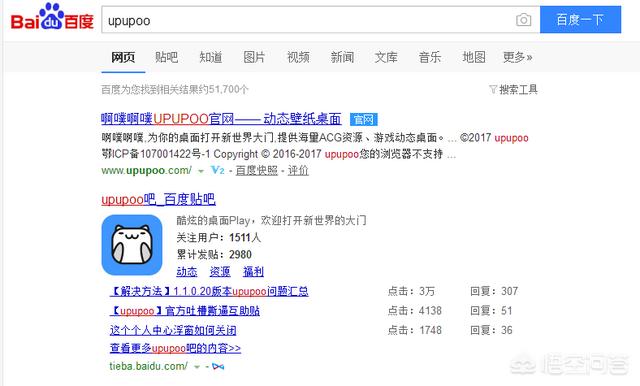This screenshot has width=640, height=386.
Task: Click into the search field containing upupoo
Action: [306, 20]
